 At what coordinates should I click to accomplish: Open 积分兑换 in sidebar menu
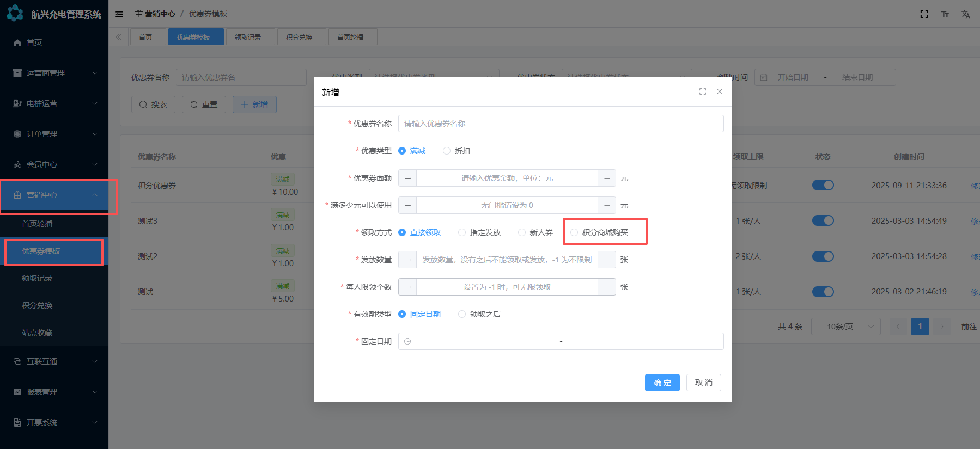coord(37,305)
